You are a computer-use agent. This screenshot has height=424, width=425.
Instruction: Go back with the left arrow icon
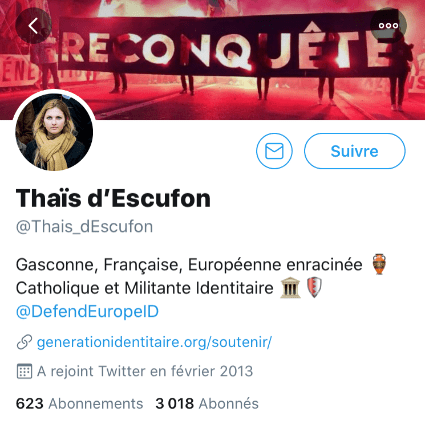pos(33,26)
